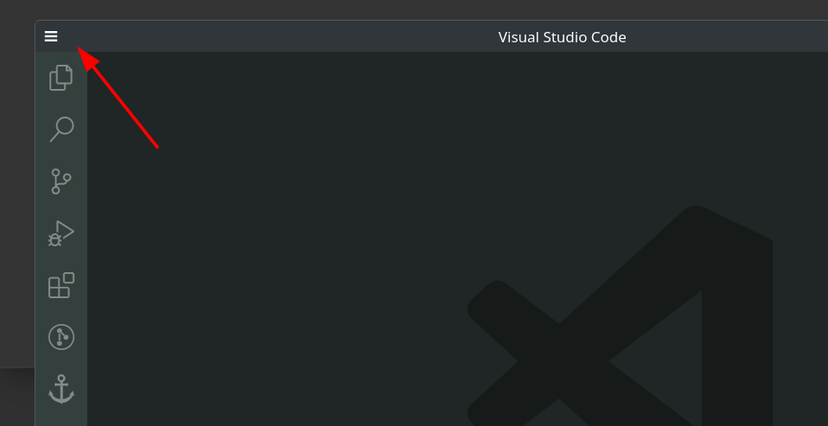Open Run and Debug view

pyautogui.click(x=61, y=234)
